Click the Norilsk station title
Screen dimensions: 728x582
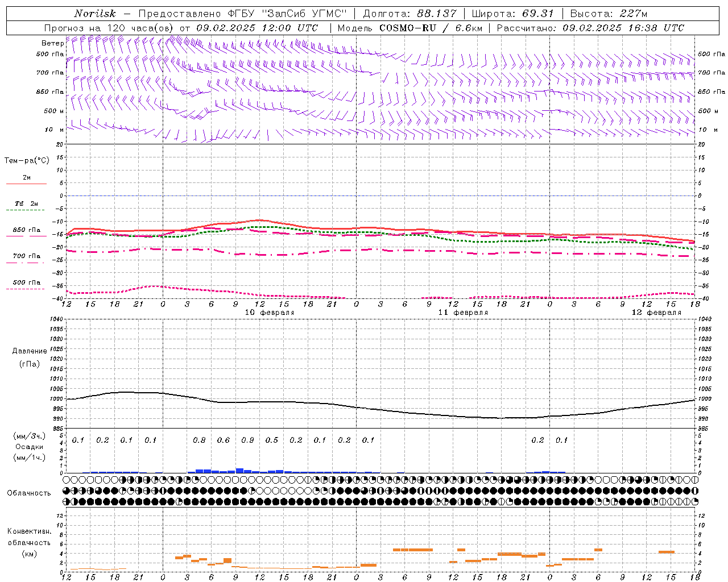(95, 14)
